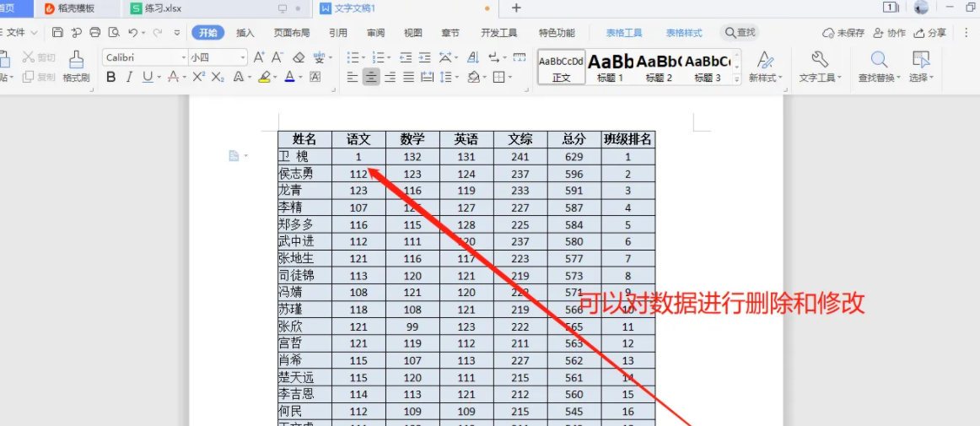Click the Save icon in quick access toolbar
Viewport: 980px width, 426px height.
(x=57, y=33)
